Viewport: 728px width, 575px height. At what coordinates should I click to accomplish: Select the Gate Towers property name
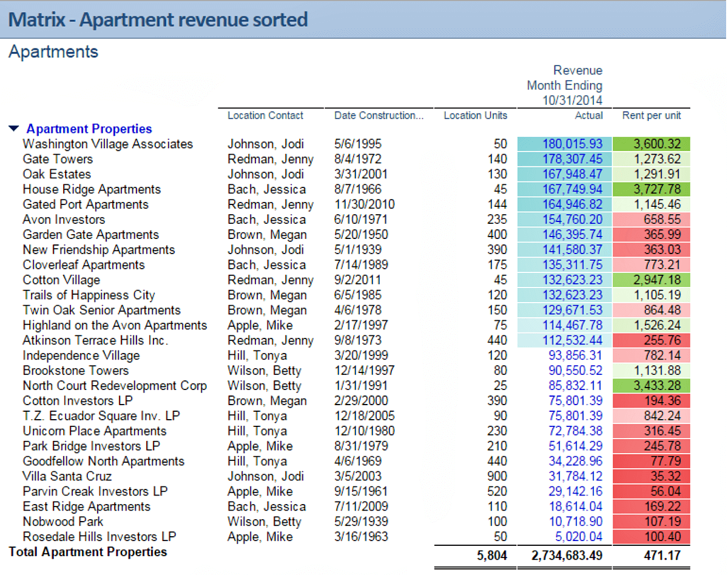[x=58, y=159]
